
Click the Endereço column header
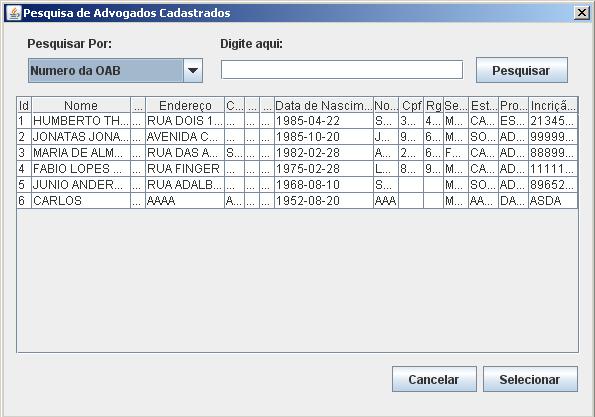(185, 105)
